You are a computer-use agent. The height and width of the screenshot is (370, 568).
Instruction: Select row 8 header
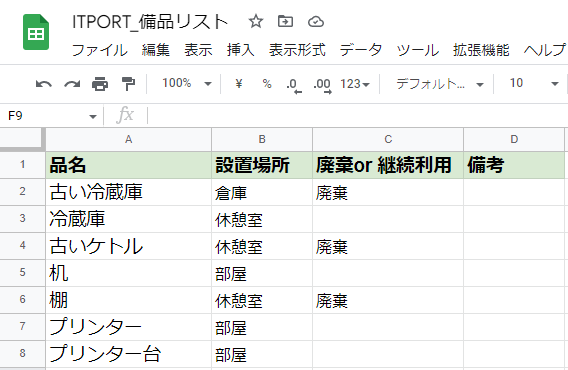point(22,354)
